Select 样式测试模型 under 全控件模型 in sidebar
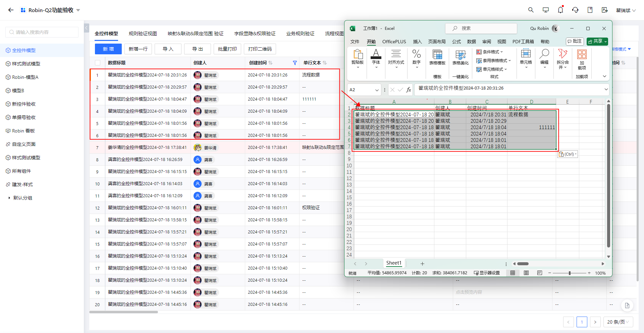644x333 pixels. (x=42, y=64)
